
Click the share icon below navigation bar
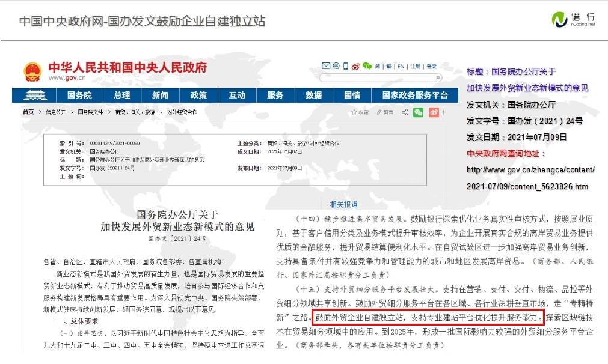tap(405, 112)
